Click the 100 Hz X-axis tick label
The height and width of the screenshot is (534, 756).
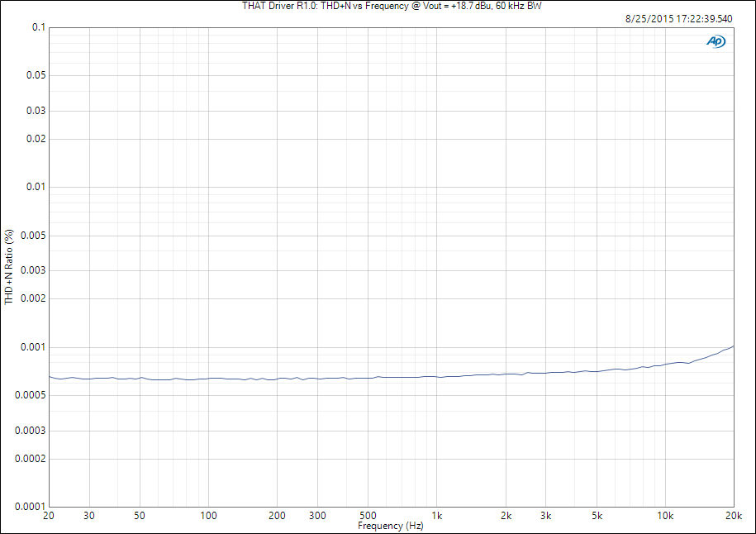point(209,516)
